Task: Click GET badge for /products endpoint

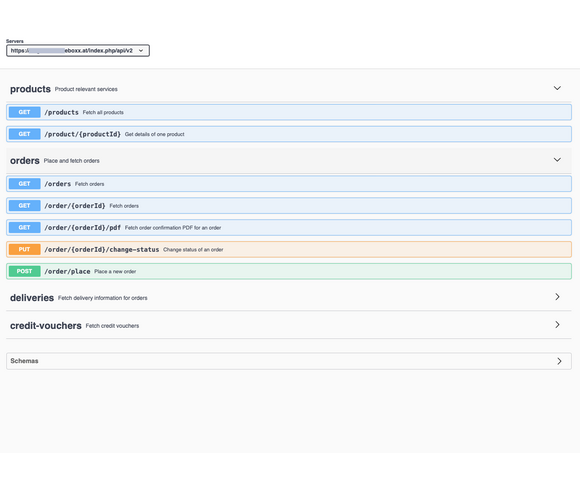Action: click(x=24, y=112)
